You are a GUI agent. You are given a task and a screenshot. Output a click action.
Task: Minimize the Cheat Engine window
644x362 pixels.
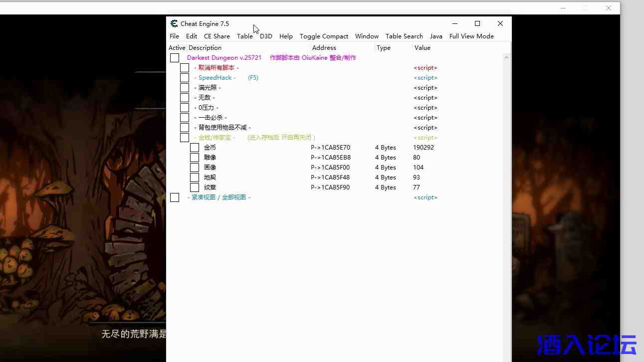(454, 23)
